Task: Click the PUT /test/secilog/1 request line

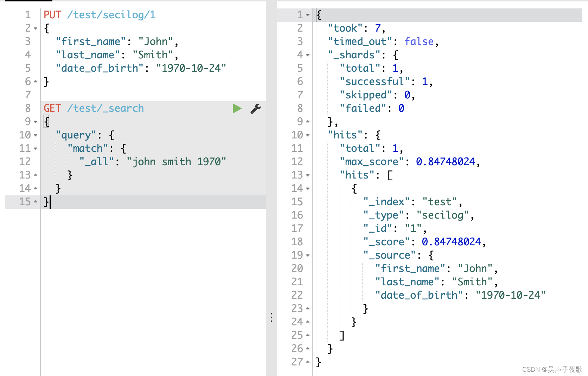Action: tap(100, 15)
